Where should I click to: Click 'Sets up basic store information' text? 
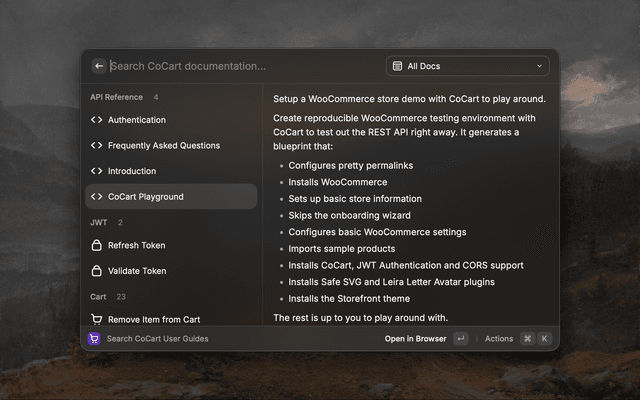point(355,199)
